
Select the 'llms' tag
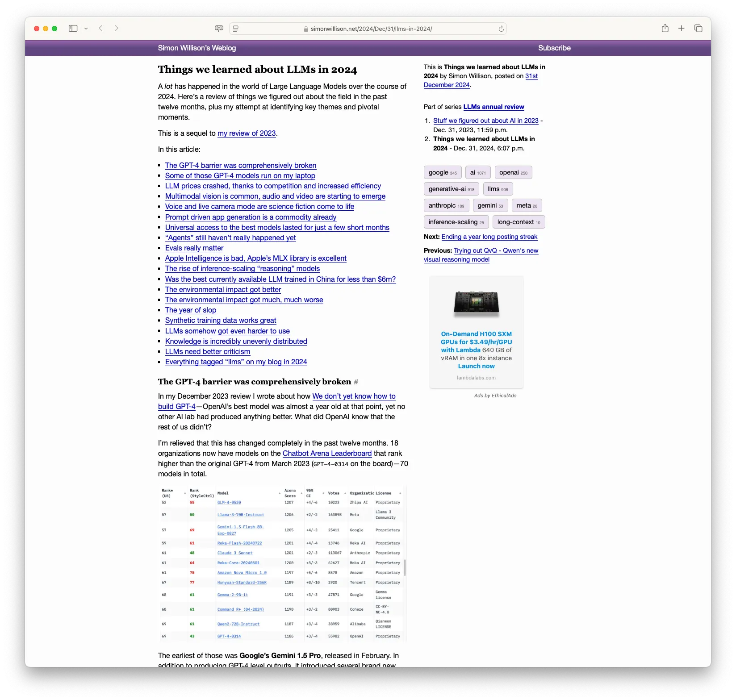498,189
